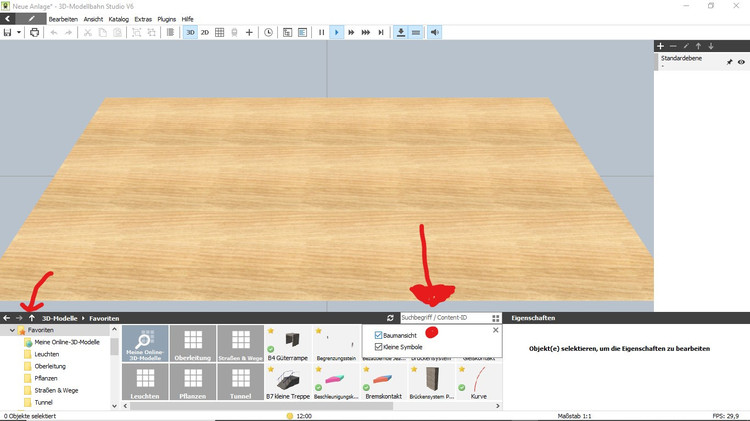The image size is (750, 421).
Task: Toggle the grid display icon
Action: pos(220,33)
